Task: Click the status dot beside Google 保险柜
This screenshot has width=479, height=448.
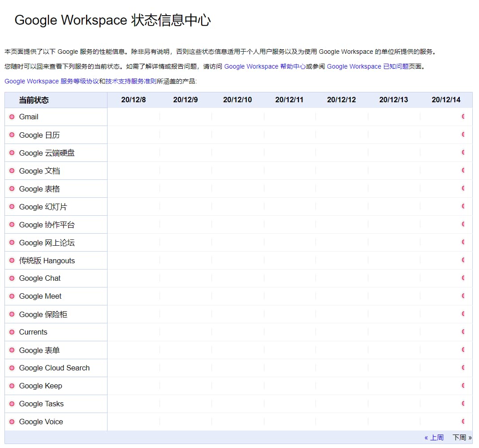Action: [x=12, y=314]
